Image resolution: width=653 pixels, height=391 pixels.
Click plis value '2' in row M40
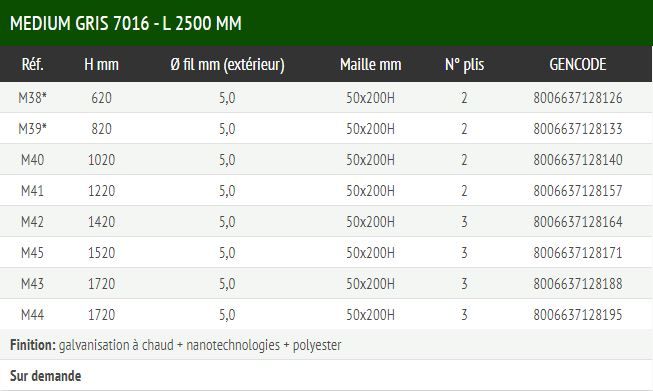(x=464, y=160)
